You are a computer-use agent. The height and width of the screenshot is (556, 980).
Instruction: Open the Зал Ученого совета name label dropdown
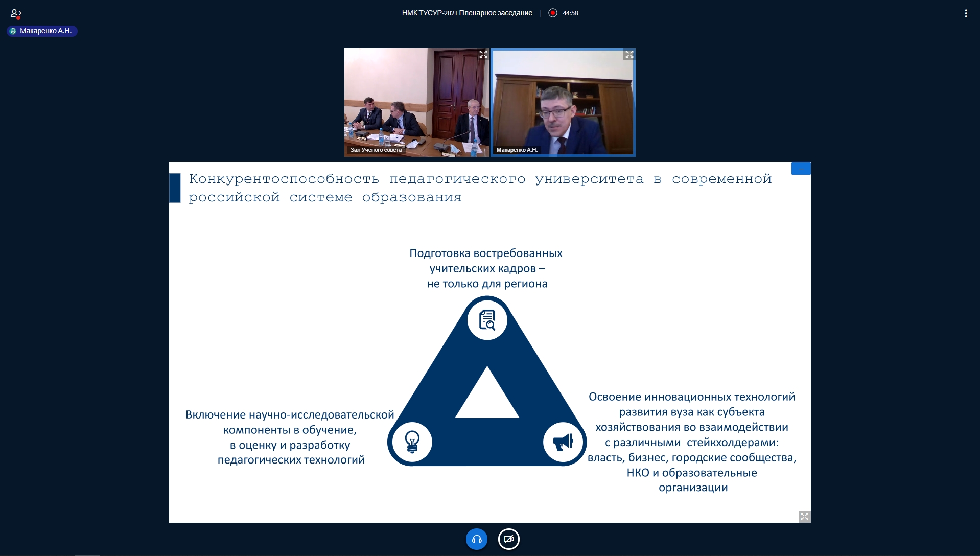click(x=376, y=150)
